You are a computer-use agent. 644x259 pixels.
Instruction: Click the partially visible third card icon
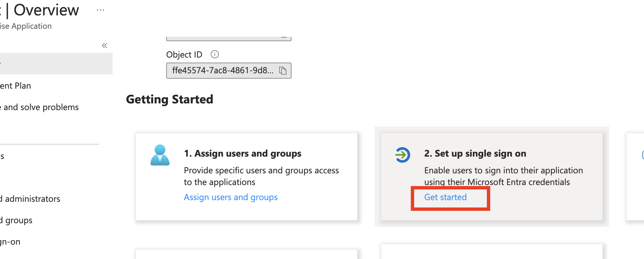coord(642,155)
